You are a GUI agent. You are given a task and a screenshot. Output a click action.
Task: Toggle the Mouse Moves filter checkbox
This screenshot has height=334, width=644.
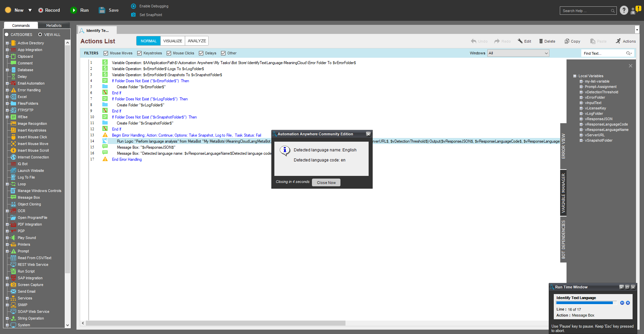pos(106,53)
